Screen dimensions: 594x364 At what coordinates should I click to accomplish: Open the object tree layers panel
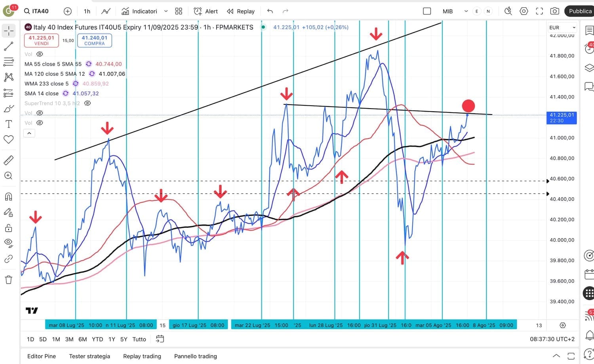[x=589, y=68]
